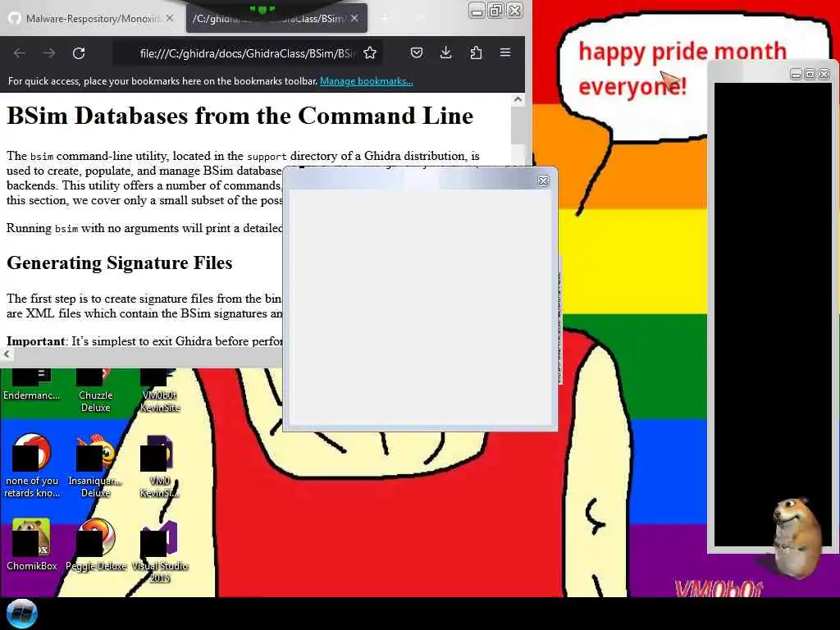Open the browser extensions menu
Image resolution: width=840 pixels, height=630 pixels.
pyautogui.click(x=476, y=52)
